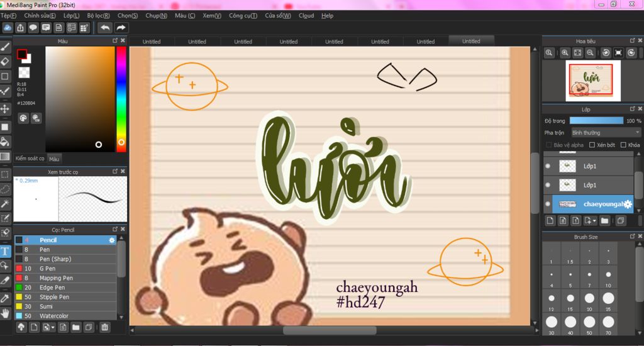
Task: Click the export share icon in toolbar
Action: (20, 28)
